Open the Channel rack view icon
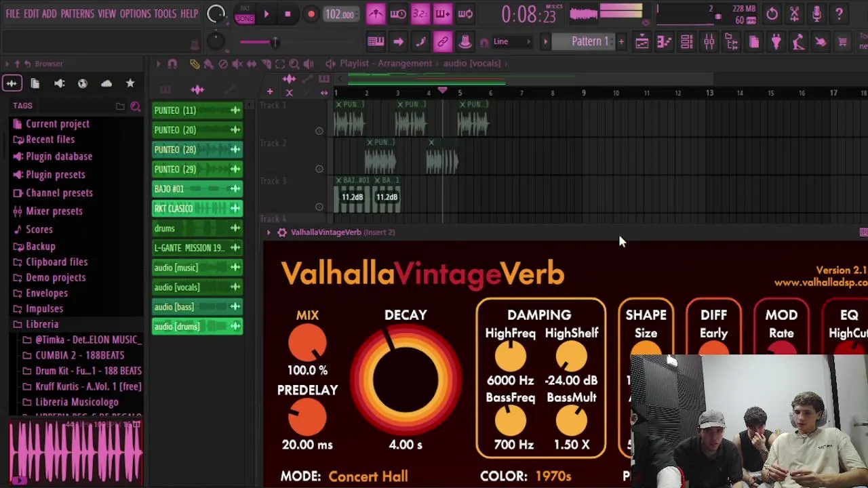 tap(686, 42)
